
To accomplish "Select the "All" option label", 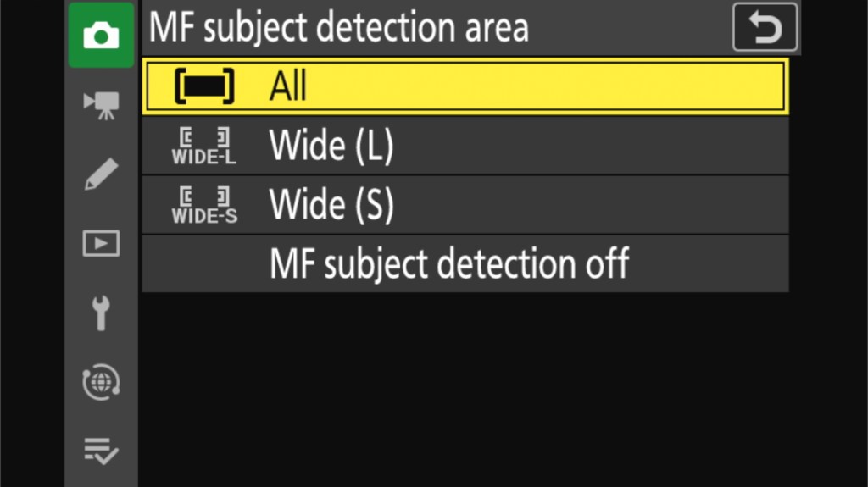I will pyautogui.click(x=288, y=86).
